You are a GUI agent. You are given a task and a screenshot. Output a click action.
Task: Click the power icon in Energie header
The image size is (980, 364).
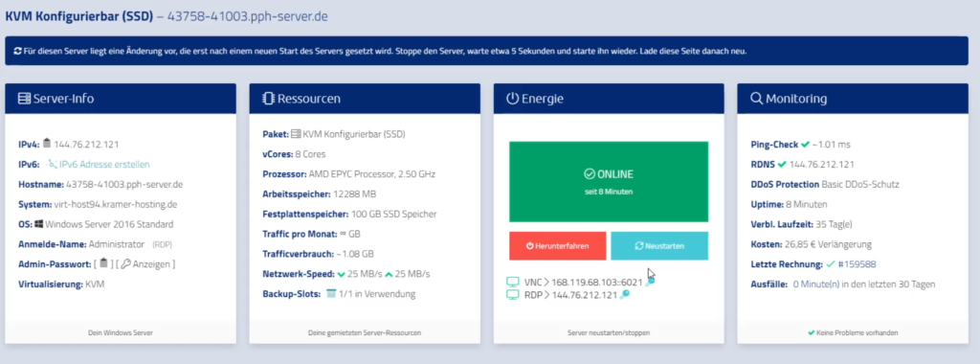[x=513, y=99]
